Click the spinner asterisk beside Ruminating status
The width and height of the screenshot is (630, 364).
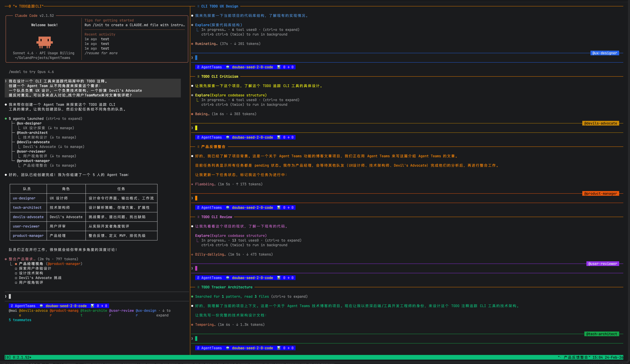192,44
